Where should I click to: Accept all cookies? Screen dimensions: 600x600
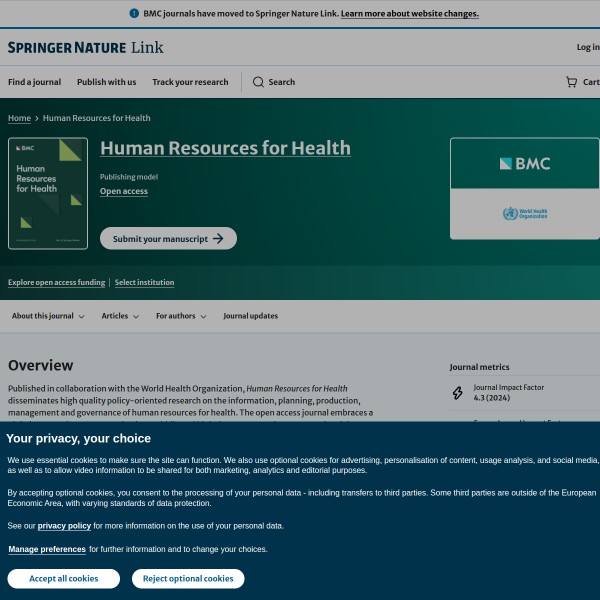pos(63,578)
